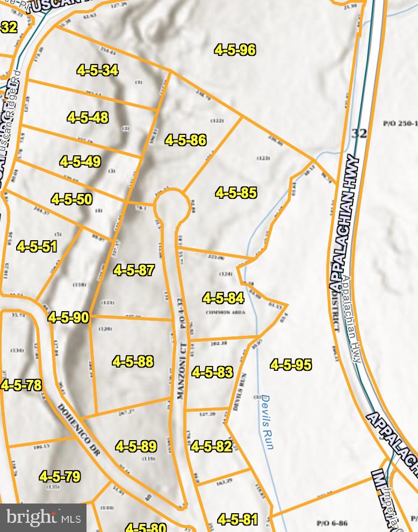Click parcel label 4-5-96
This screenshot has height=532, width=418.
click(235, 50)
